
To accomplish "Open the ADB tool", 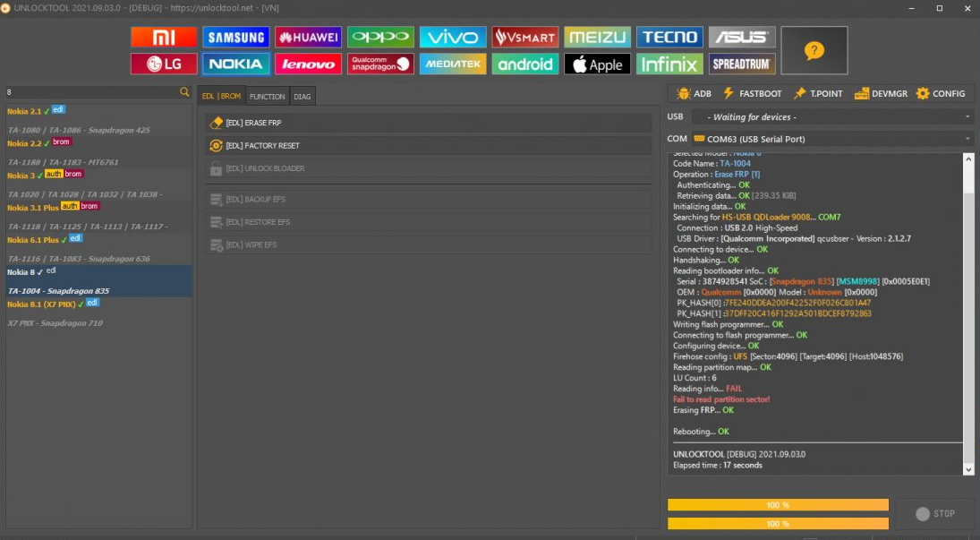I will click(x=694, y=93).
